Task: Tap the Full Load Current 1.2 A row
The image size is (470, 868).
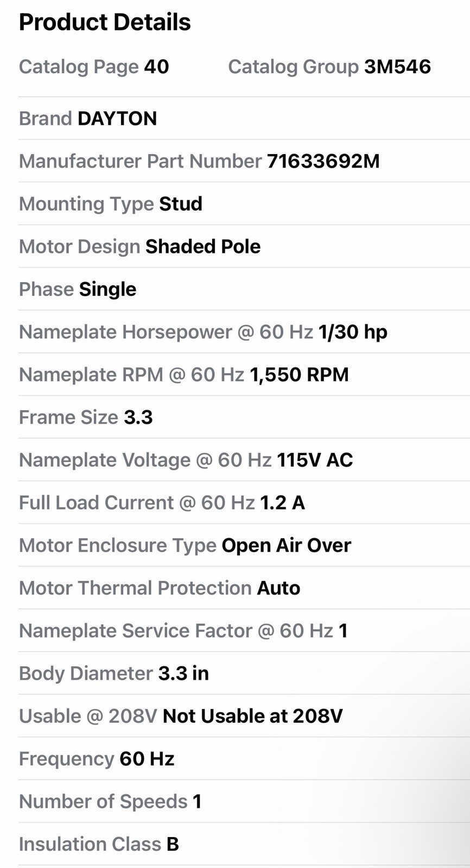Action: coord(244,502)
